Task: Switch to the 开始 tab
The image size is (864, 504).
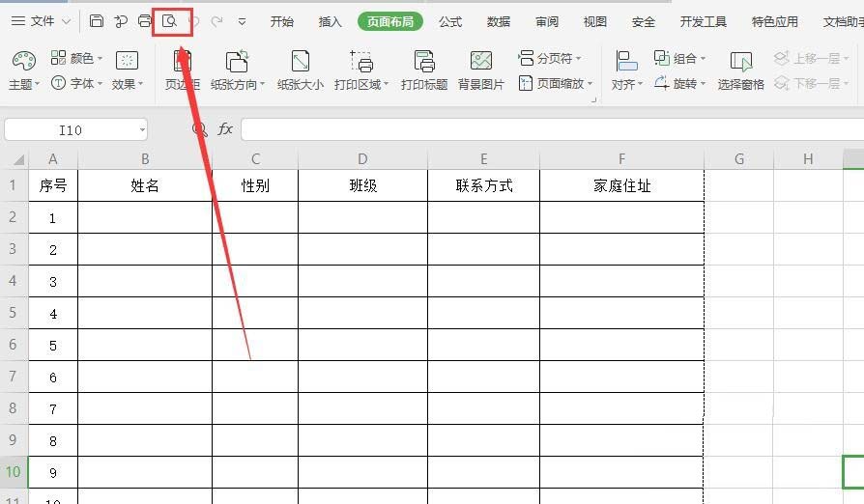Action: pos(281,21)
